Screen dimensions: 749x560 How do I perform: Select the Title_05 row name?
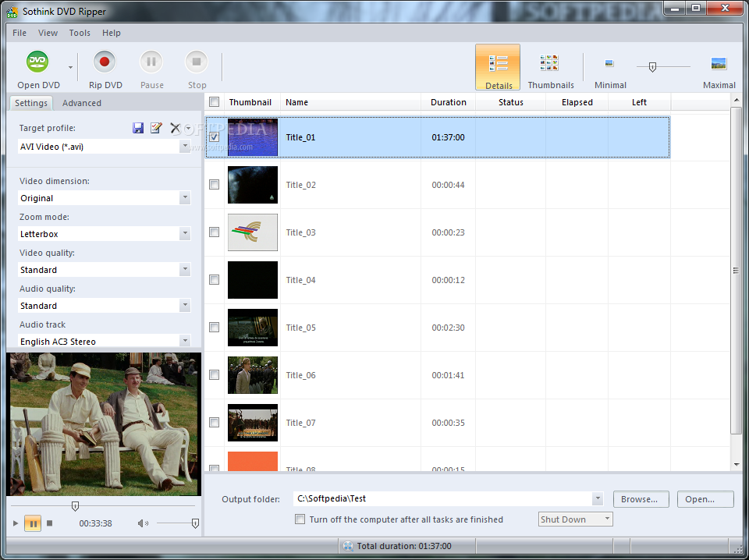point(300,328)
